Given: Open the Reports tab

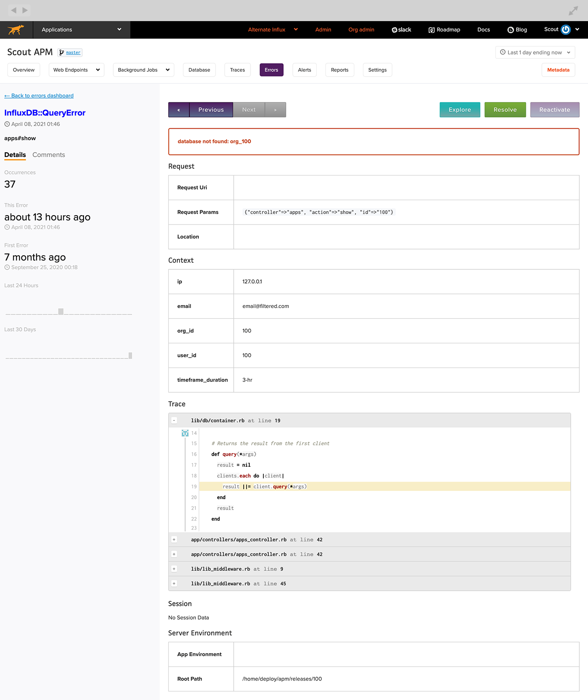Looking at the screenshot, I should [x=340, y=70].
